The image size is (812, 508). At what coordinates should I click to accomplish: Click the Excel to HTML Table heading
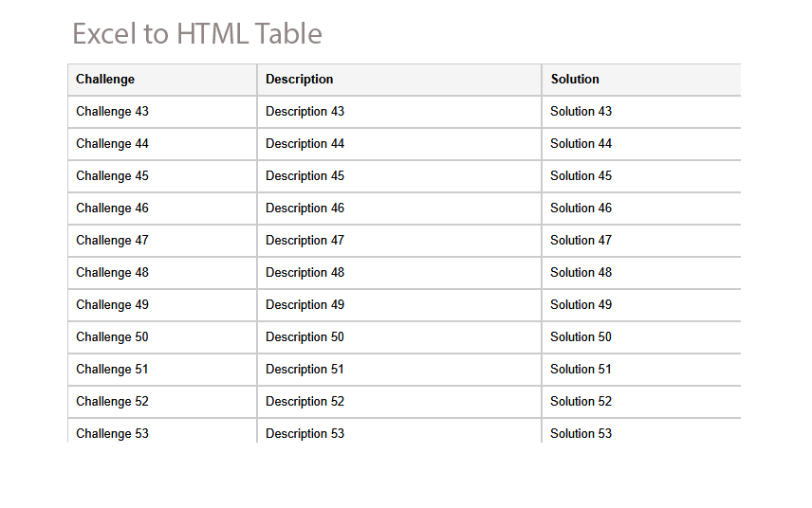click(x=197, y=33)
